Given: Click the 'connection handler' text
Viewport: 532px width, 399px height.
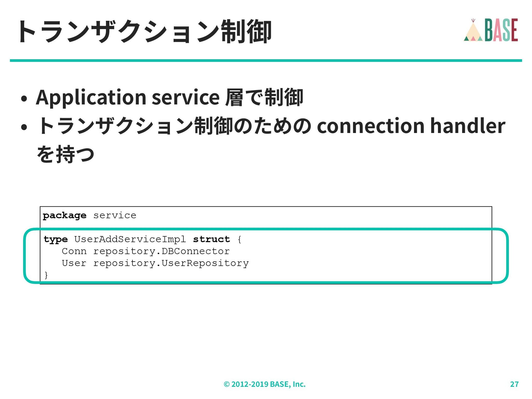Looking at the screenshot, I should pos(411,126).
